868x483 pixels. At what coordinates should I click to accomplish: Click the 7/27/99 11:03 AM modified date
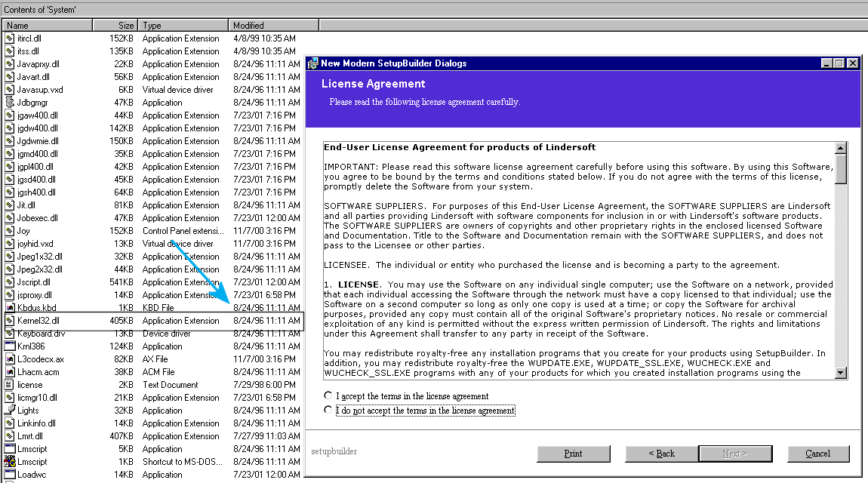pyautogui.click(x=267, y=436)
